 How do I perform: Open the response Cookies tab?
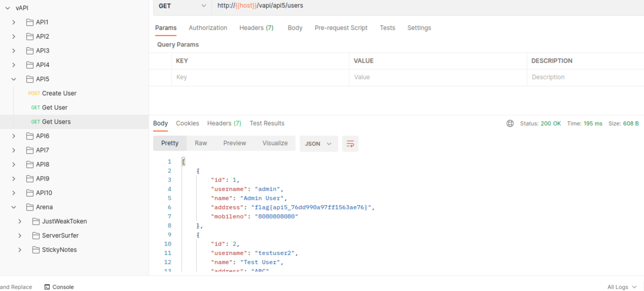pos(187,123)
